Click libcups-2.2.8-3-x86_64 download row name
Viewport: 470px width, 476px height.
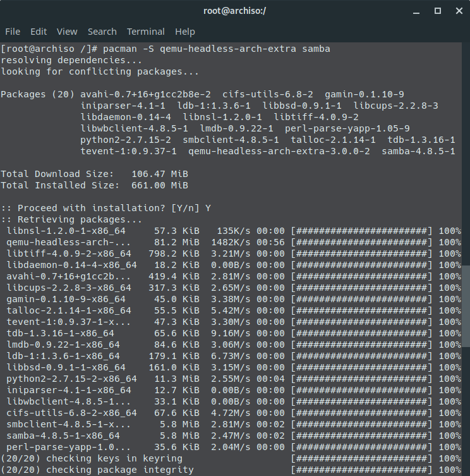coord(69,288)
